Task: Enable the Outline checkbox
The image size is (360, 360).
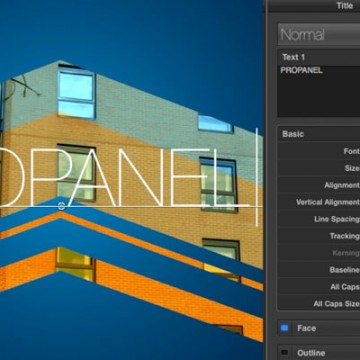Action: click(284, 352)
